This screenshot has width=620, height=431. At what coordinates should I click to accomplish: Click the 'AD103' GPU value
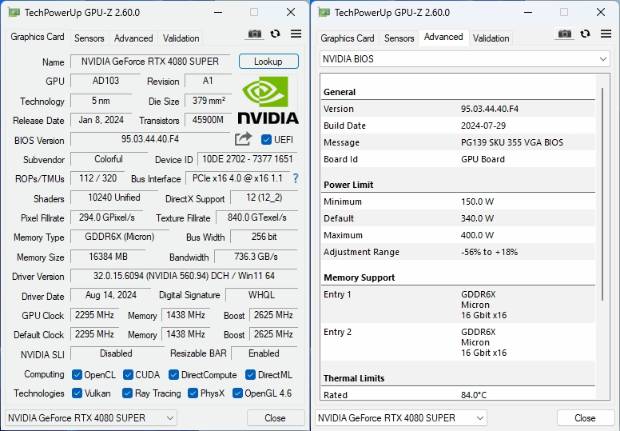pos(106,81)
